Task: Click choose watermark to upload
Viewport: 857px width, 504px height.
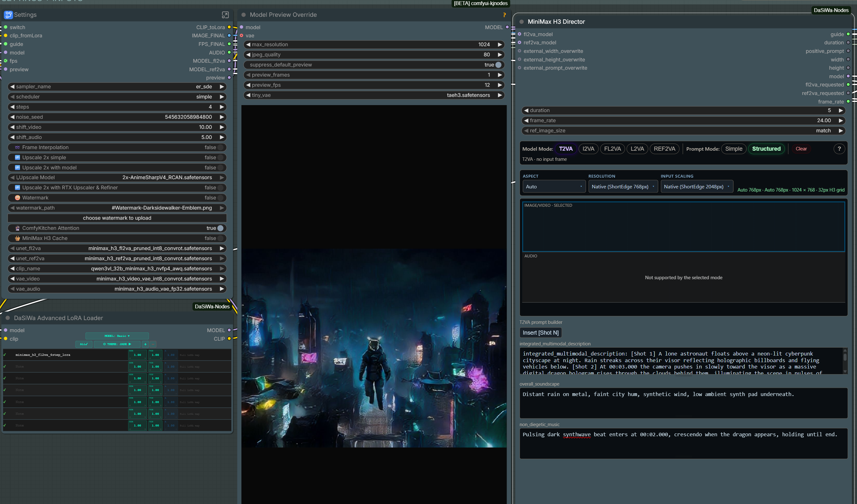Action: click(x=117, y=218)
